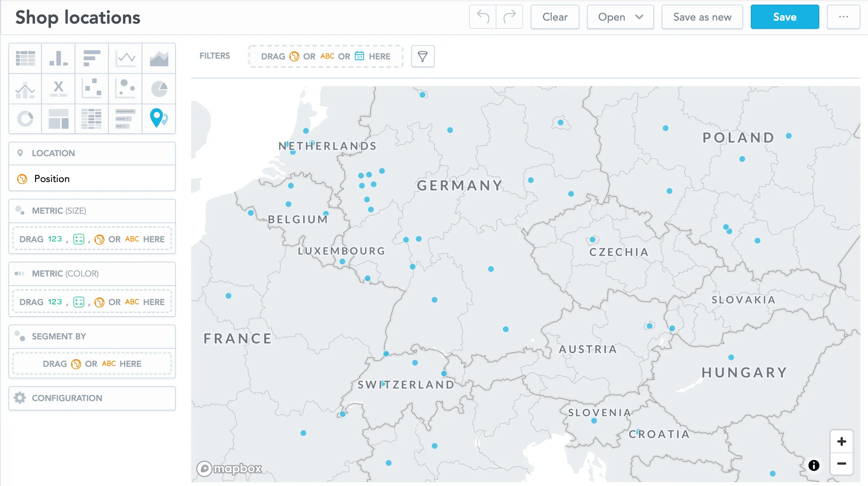Toggle the Position field in Location section
This screenshot has height=486, width=868.
pos(51,178)
